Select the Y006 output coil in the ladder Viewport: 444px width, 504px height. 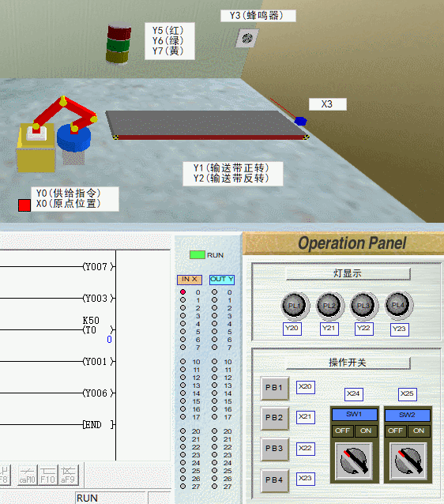pos(99,393)
